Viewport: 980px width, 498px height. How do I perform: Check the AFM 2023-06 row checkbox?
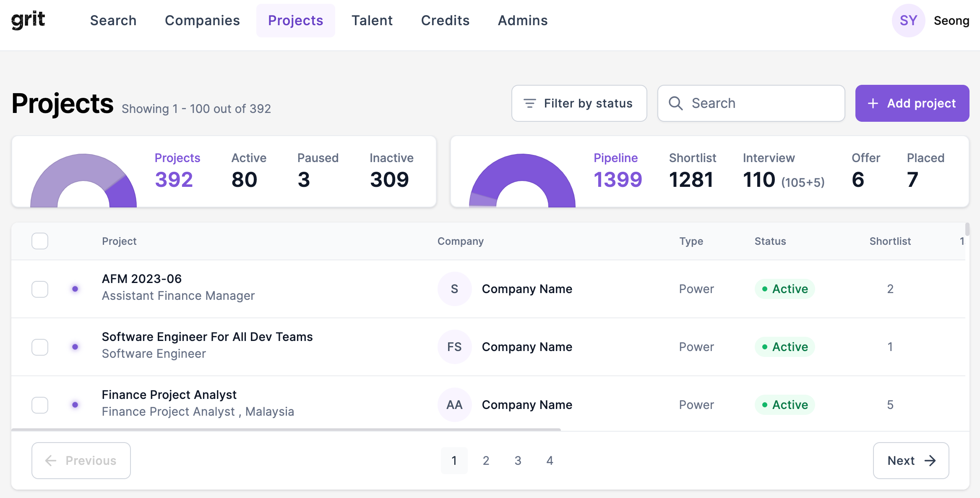[x=40, y=289]
